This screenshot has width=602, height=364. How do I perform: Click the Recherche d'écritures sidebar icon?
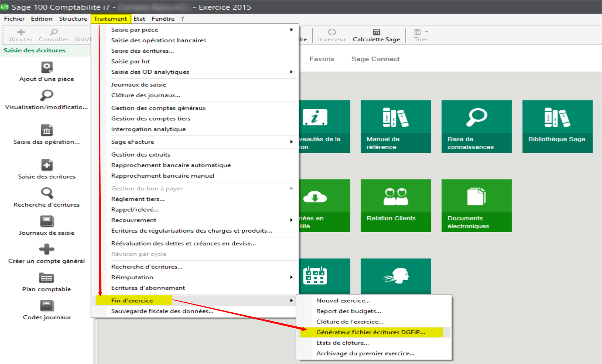tap(47, 193)
